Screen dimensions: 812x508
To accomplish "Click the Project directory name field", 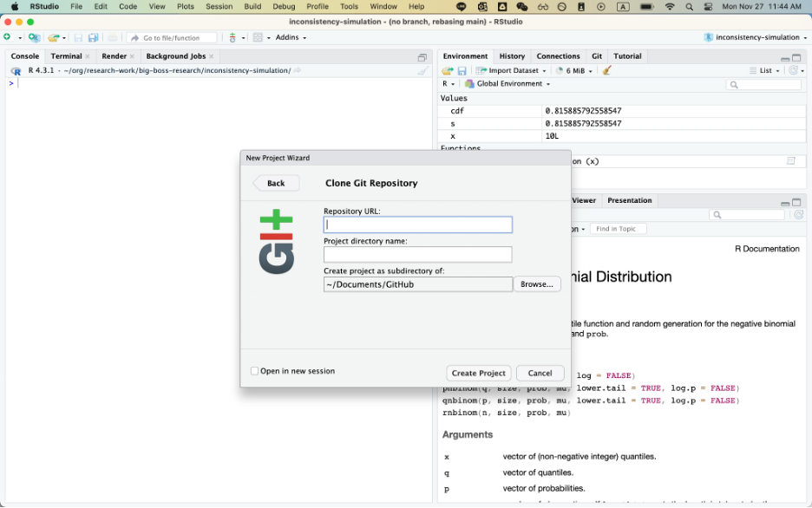I will 418,254.
